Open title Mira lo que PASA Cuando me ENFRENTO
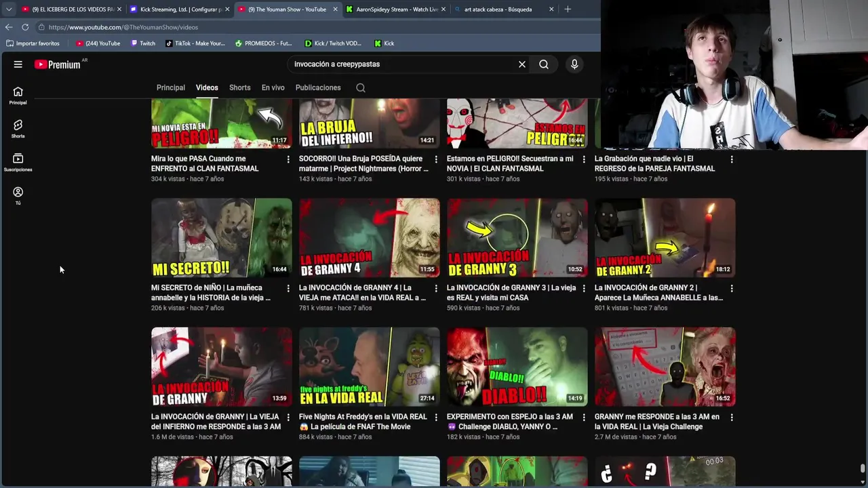Screen dimensions: 868x488 205,163
